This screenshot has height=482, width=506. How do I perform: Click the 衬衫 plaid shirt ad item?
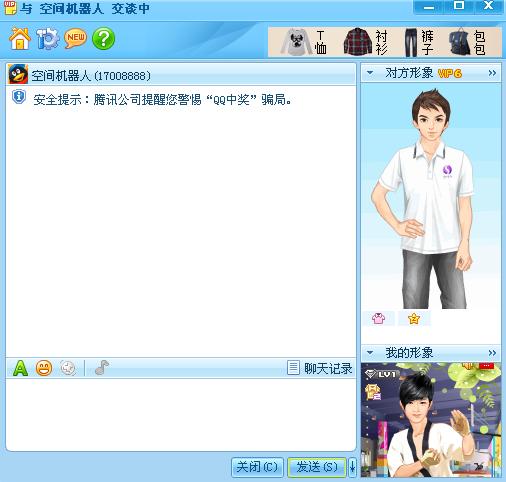point(366,42)
